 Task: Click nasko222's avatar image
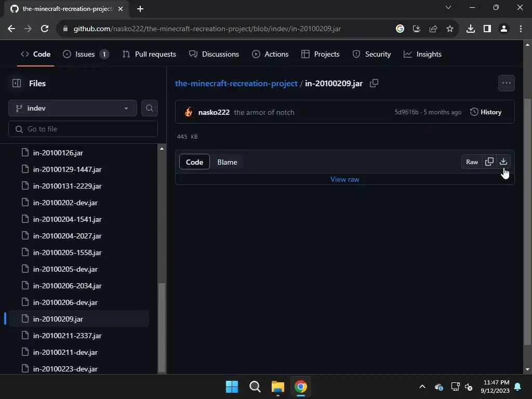189,112
